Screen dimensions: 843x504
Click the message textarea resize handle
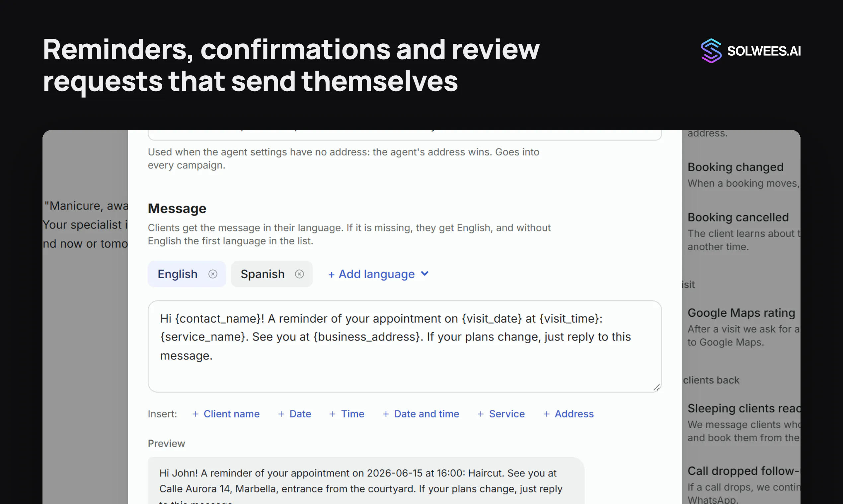pos(656,388)
